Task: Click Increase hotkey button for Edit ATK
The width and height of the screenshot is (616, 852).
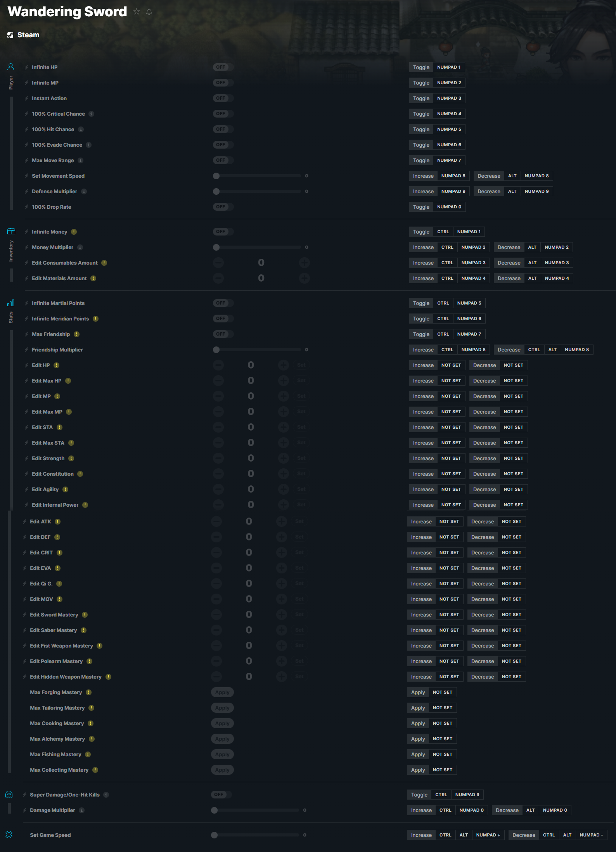Action: (421, 521)
